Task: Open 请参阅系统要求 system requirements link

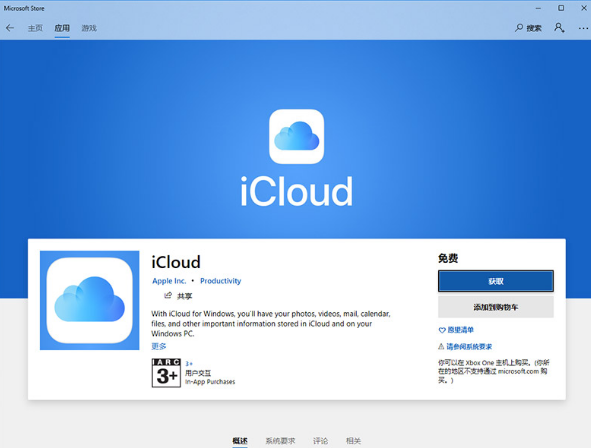Action: click(x=465, y=347)
